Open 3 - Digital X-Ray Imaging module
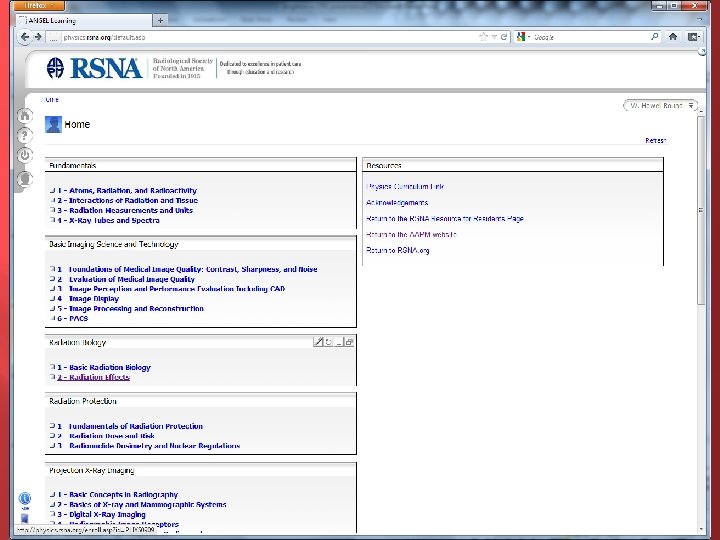 (101, 514)
